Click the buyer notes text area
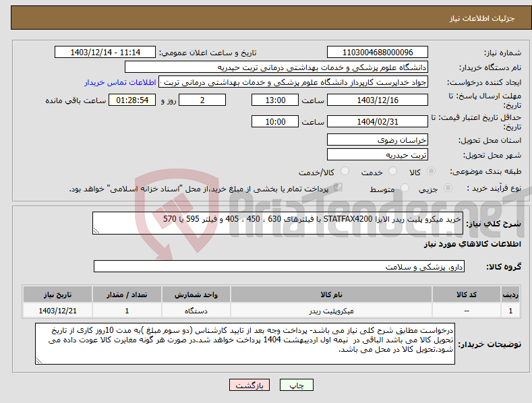 coord(245,344)
